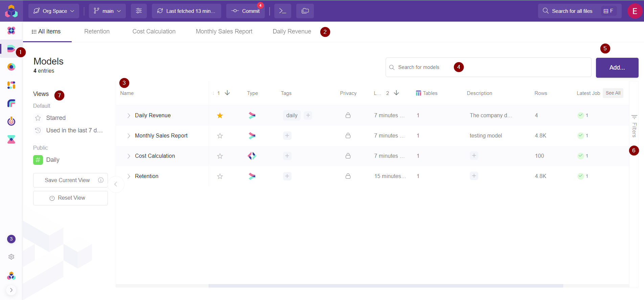Expand the Daily Revenue row

(x=129, y=116)
